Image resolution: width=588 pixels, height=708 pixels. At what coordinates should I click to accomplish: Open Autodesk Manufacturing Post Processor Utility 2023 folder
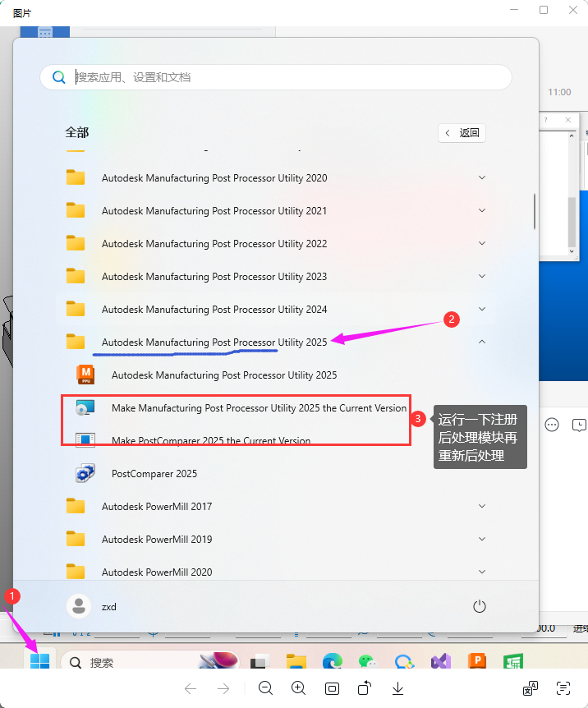(275, 276)
